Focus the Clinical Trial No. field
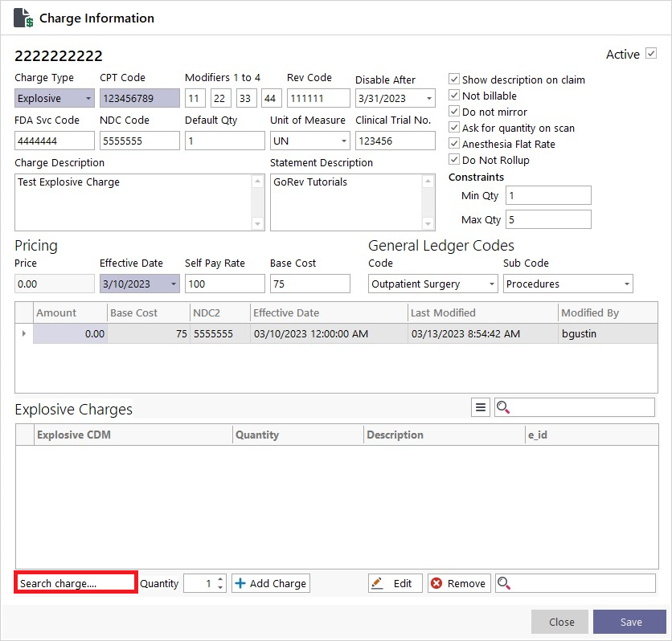Image resolution: width=672 pixels, height=641 pixels. (x=395, y=141)
